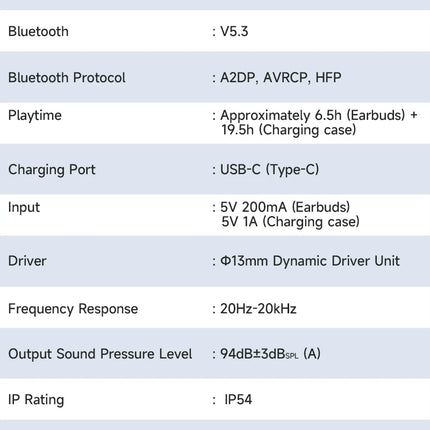Click the Frequency Response label
The width and height of the screenshot is (430, 430).
point(73,309)
